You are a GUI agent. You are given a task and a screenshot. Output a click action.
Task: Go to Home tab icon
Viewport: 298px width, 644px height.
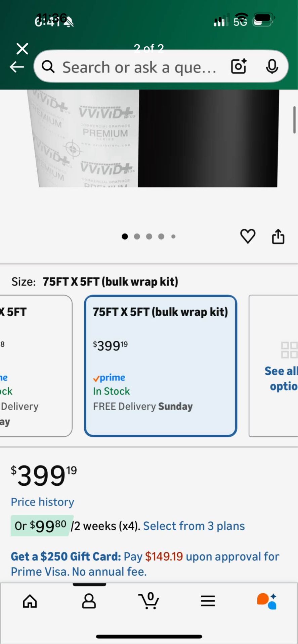tap(30, 601)
